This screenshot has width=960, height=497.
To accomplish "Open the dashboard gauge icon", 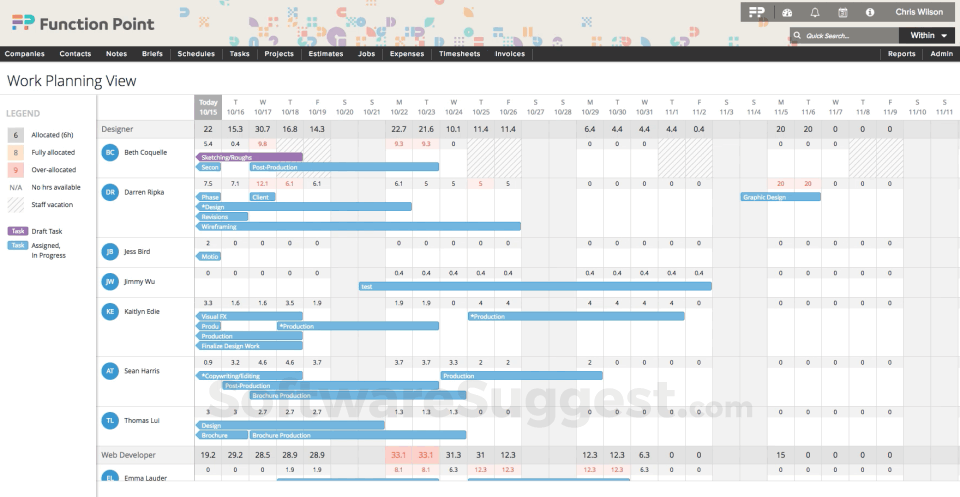I will (x=787, y=12).
